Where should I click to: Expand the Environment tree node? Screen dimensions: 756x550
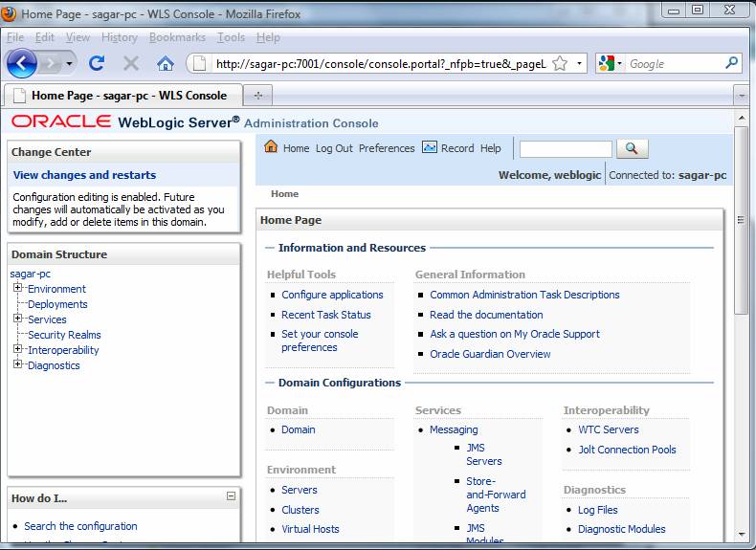[18, 288]
